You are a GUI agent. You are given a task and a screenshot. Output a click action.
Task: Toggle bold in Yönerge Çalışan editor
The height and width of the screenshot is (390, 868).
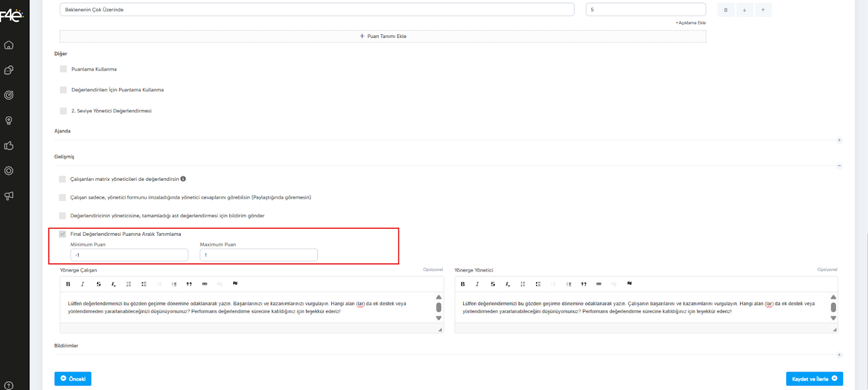[68, 284]
